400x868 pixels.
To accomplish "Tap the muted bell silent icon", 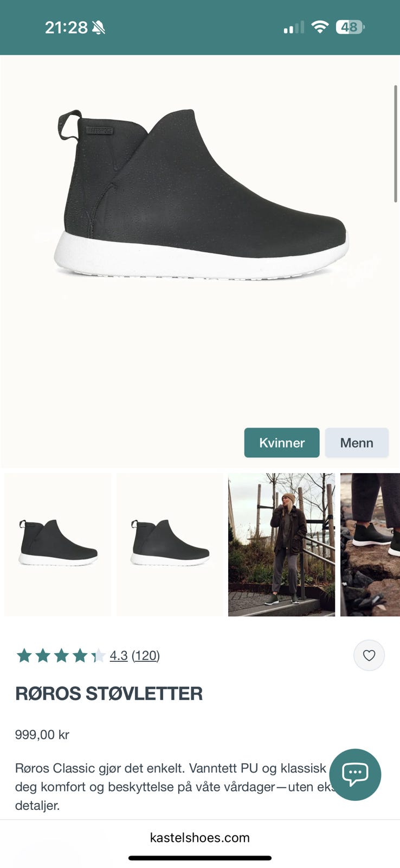I will 98,28.
